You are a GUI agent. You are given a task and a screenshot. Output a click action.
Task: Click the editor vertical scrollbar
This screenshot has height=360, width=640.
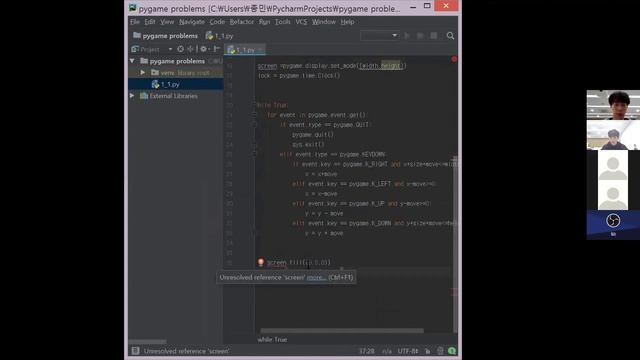[455, 244]
